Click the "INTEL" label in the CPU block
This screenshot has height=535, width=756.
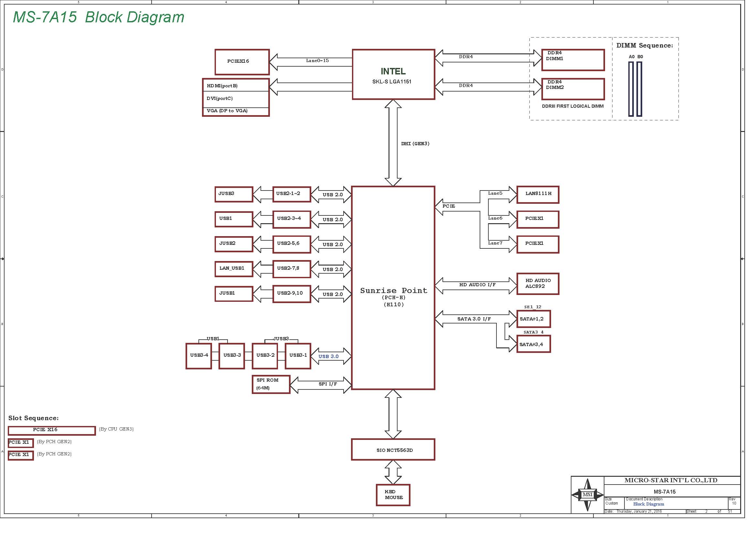[393, 71]
